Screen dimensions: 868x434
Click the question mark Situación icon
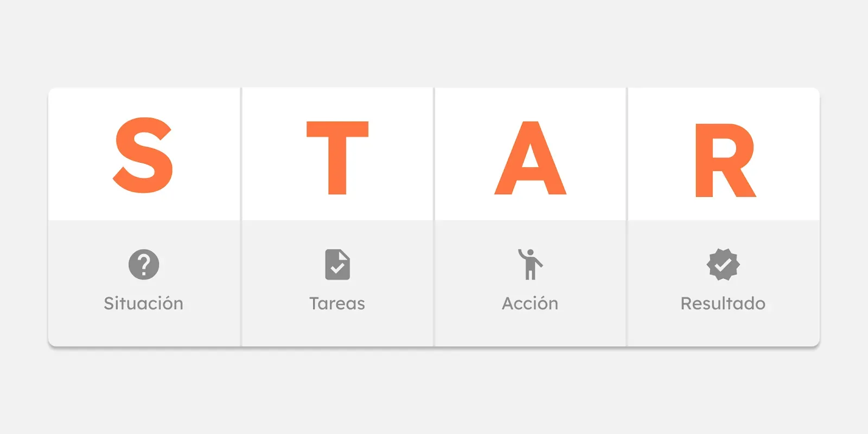pyautogui.click(x=144, y=264)
